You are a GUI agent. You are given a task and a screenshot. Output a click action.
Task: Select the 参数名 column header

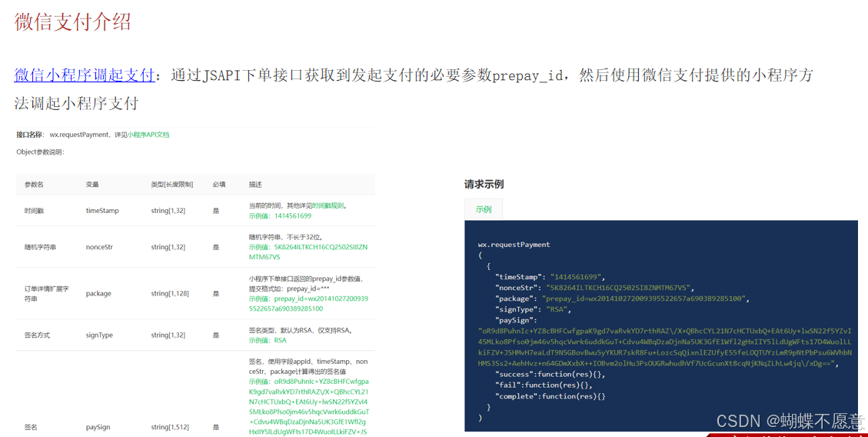[x=34, y=185]
